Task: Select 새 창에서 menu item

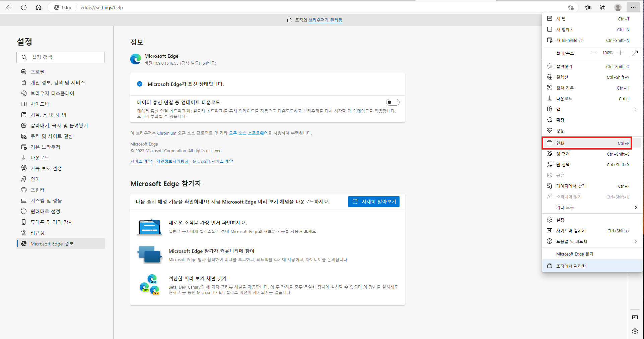Action: tap(592, 30)
